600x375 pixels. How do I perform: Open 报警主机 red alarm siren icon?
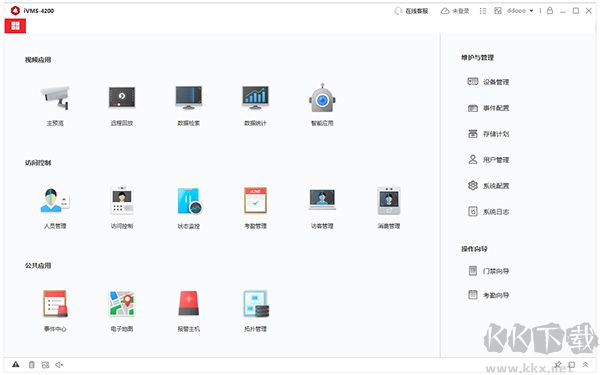[189, 303]
